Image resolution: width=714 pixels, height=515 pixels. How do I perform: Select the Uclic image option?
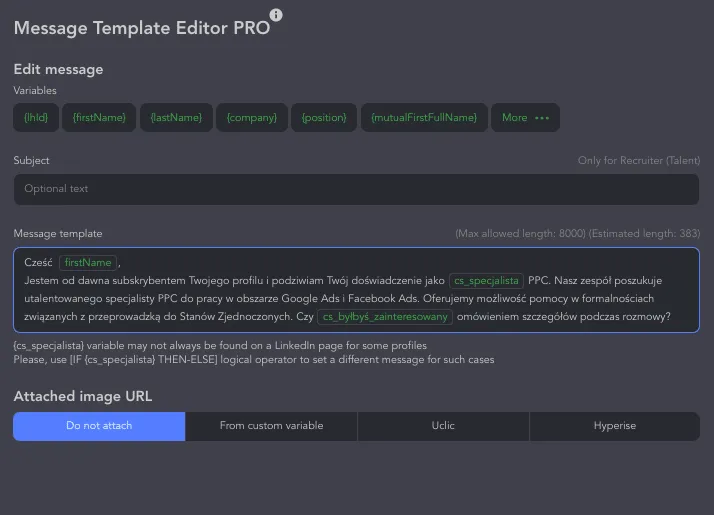[443, 426]
